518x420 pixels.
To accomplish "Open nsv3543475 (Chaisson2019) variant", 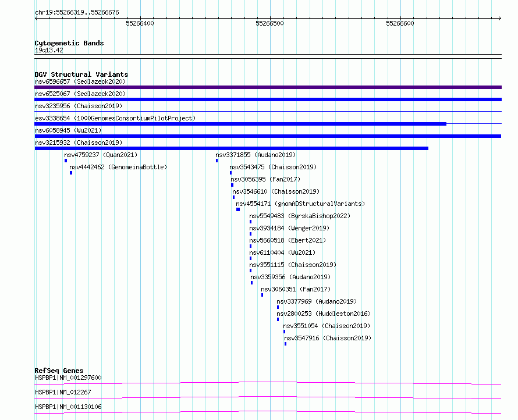I will pos(273,167).
